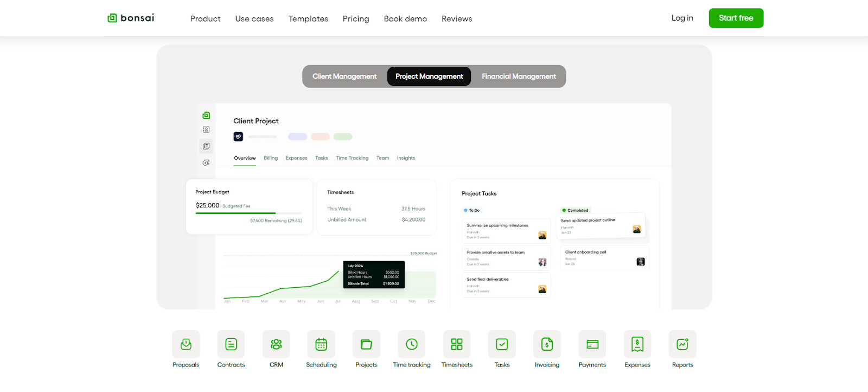Screen dimensions: 868x392
Task: Click the 37.5 Hours value
Action: point(413,209)
